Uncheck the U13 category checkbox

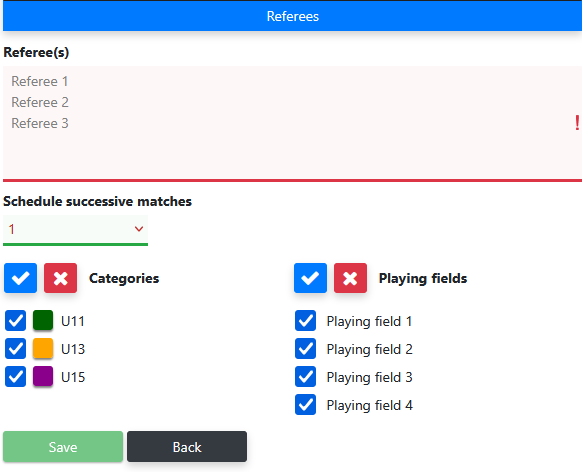click(x=15, y=348)
